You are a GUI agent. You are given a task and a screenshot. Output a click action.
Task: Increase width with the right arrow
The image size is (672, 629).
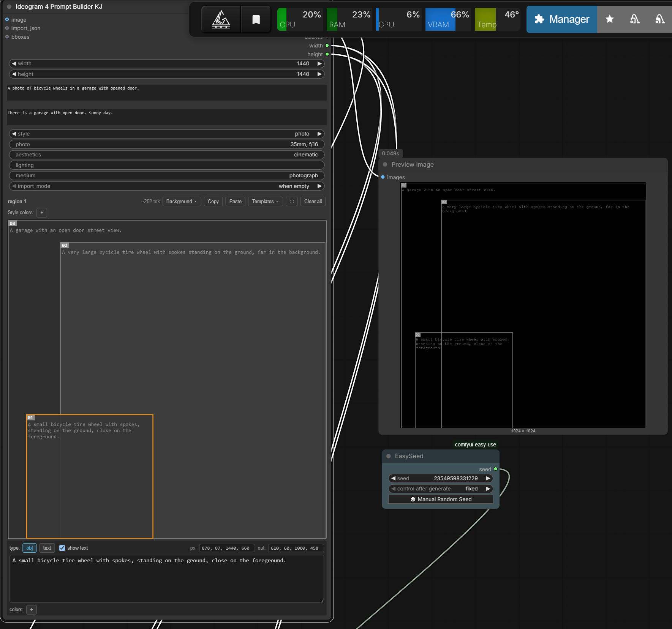coord(320,64)
